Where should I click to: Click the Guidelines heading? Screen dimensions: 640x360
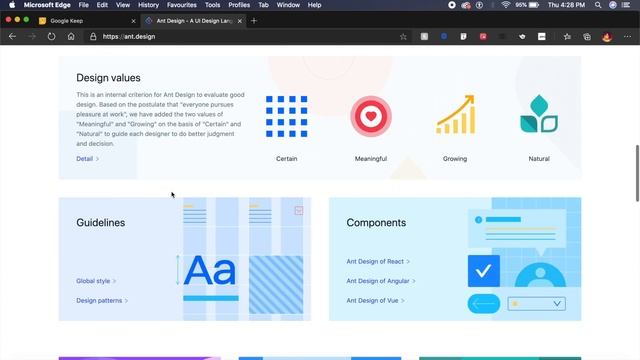point(100,223)
